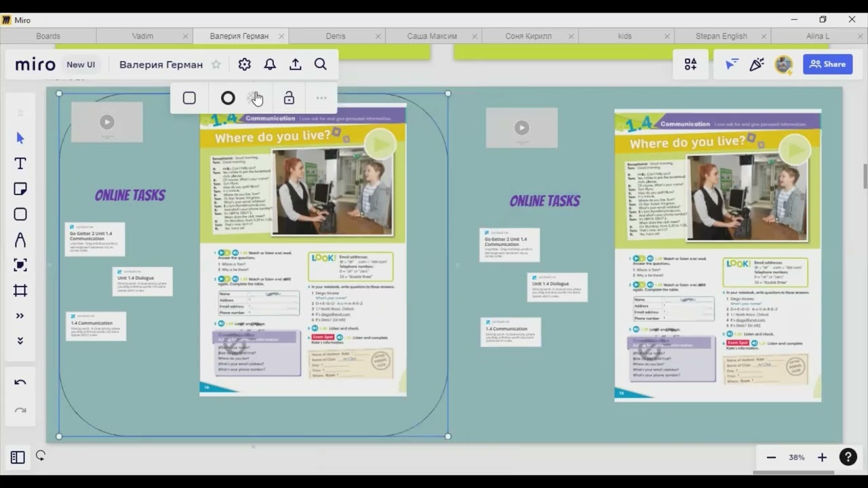Open left 1.4 Communication card

[96, 326]
